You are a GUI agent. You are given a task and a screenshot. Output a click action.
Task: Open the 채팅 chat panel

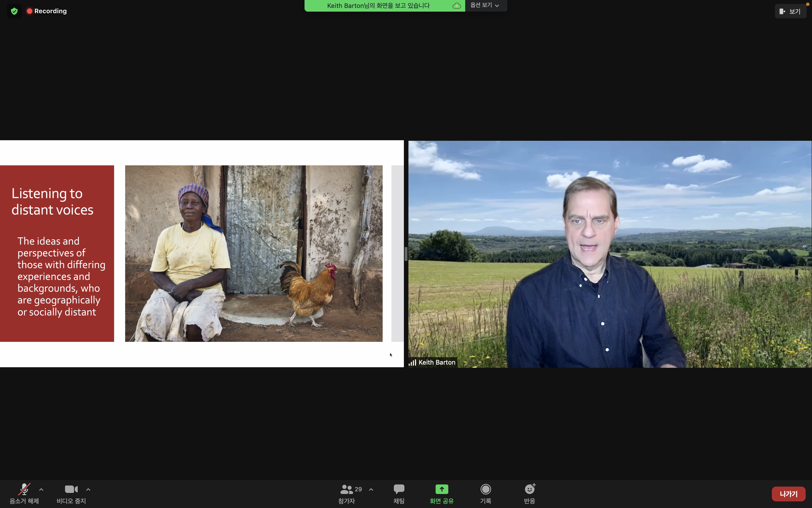click(399, 493)
